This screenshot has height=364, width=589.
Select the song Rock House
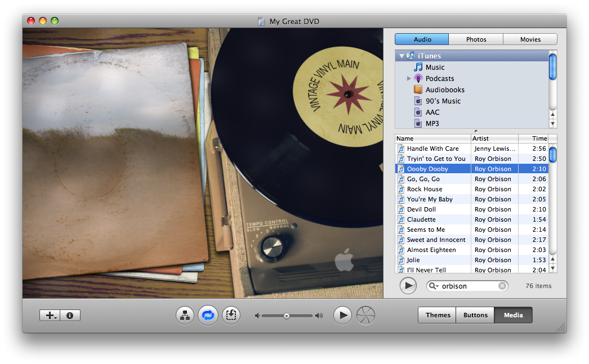tap(472, 189)
